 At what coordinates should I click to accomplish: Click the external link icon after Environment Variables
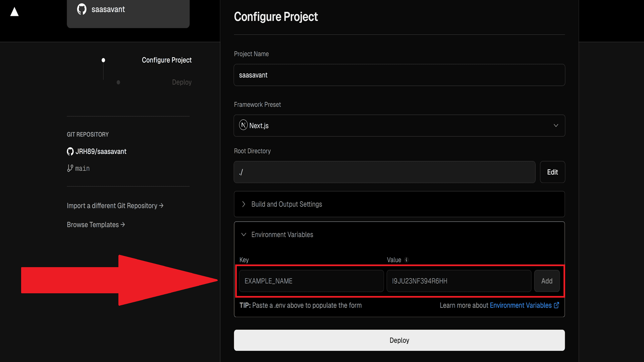556,305
